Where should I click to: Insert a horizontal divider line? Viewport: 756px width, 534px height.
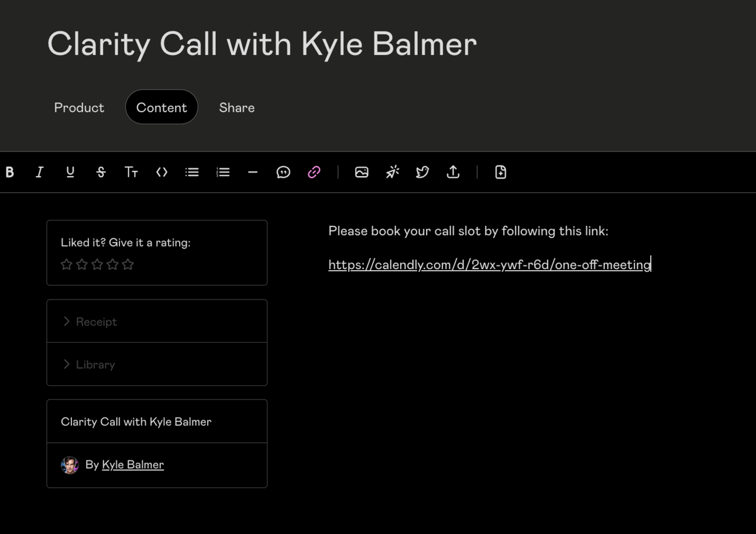(253, 172)
